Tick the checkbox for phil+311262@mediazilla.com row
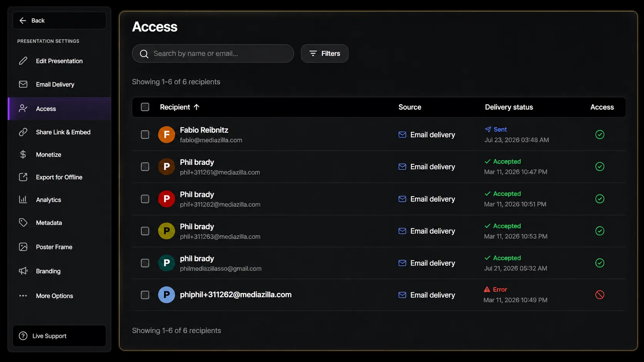Viewport: 644px width, 362px height. coord(145,199)
